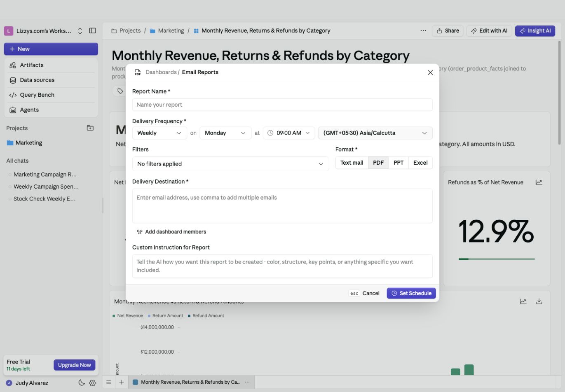Image resolution: width=565 pixels, height=392 pixels.
Task: Select PDF format
Action: point(378,163)
